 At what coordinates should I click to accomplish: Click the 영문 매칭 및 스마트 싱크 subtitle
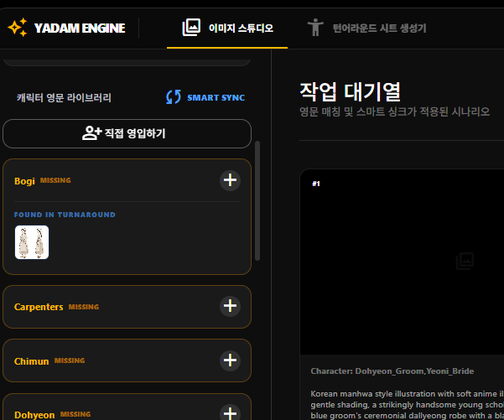tap(394, 111)
